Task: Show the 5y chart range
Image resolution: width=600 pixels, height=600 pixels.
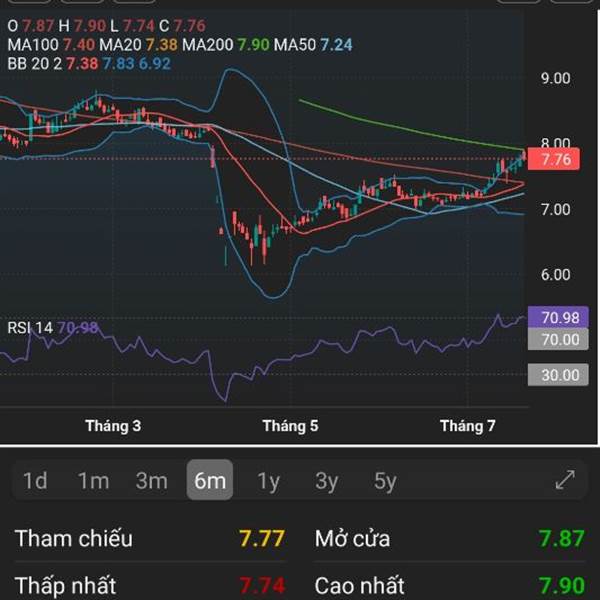Action: pos(385,481)
